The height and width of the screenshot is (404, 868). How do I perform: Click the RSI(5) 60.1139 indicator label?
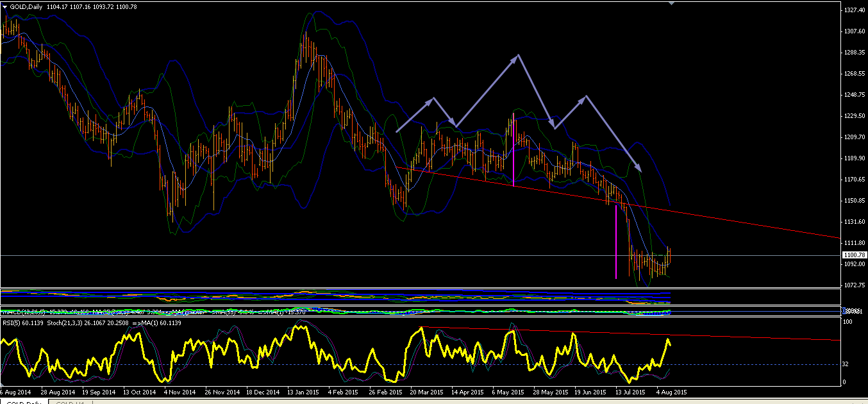[24, 322]
